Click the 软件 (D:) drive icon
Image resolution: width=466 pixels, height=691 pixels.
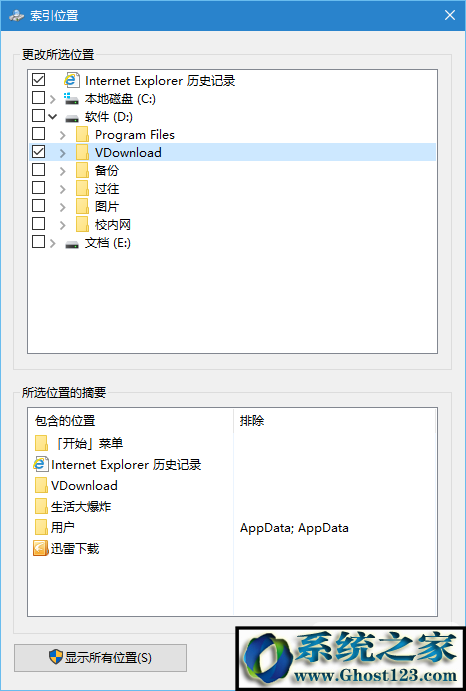click(x=72, y=118)
